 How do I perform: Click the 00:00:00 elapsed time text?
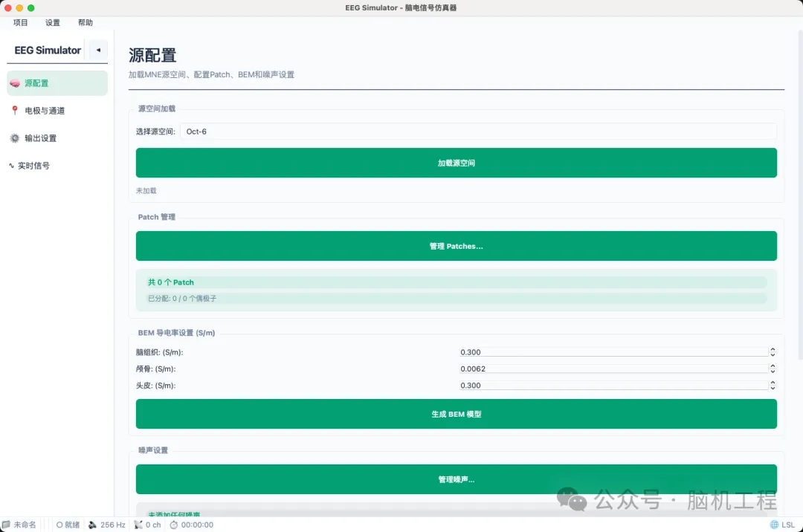(x=197, y=525)
